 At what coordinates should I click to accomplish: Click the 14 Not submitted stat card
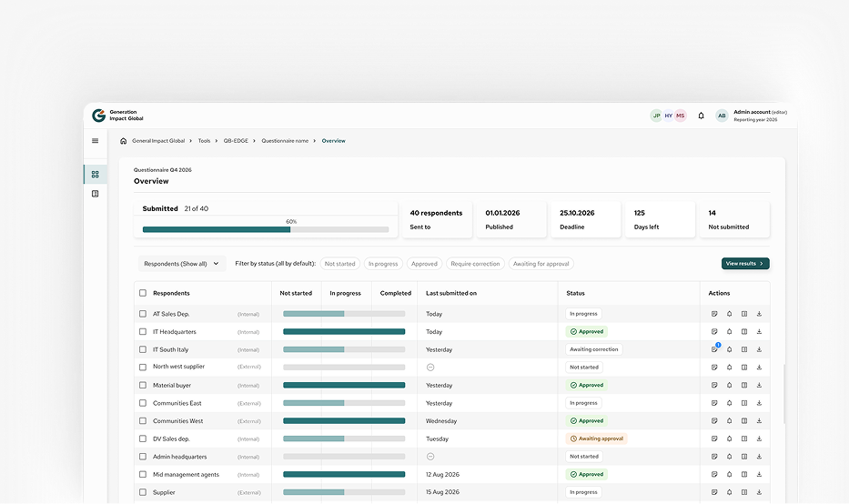tap(734, 220)
